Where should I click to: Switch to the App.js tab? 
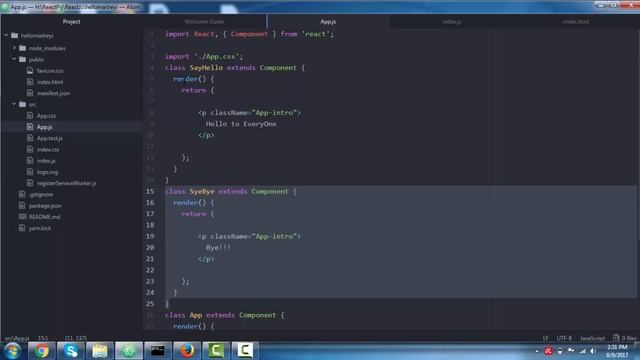tap(328, 22)
